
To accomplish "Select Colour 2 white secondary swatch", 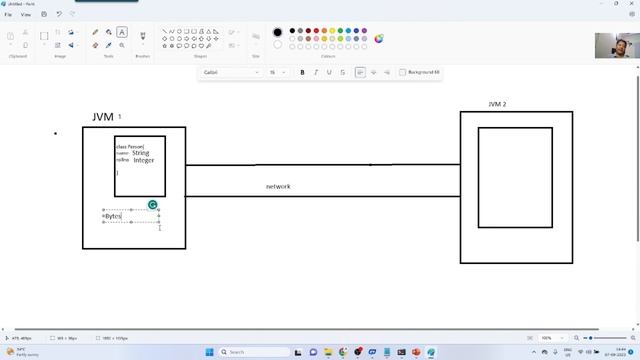I will 278,44.
